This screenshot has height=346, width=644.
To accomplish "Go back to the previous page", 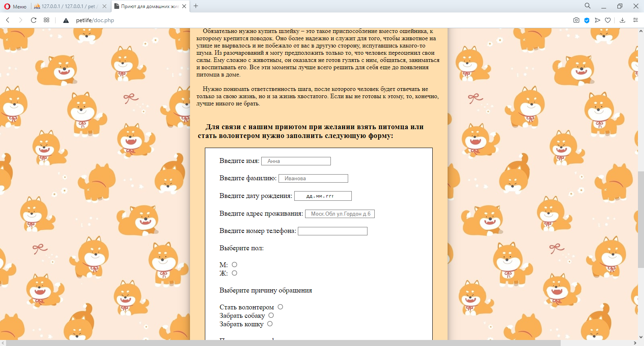I will pyautogui.click(x=8, y=20).
